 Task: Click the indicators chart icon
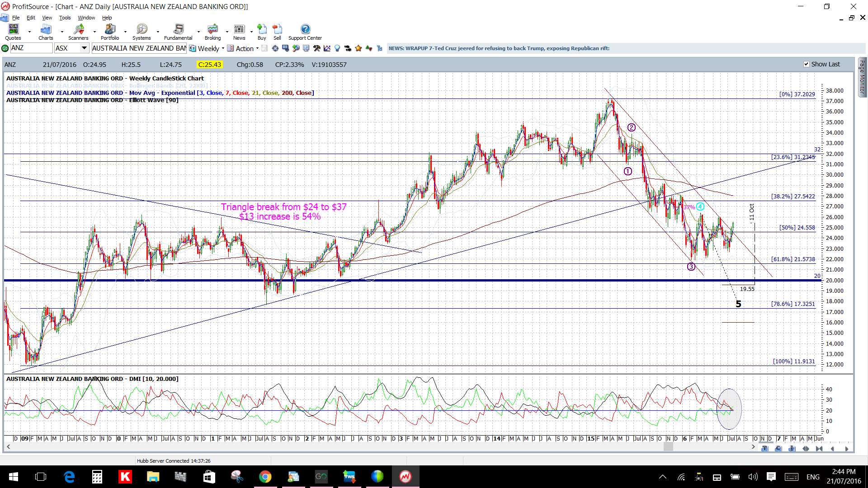point(327,48)
